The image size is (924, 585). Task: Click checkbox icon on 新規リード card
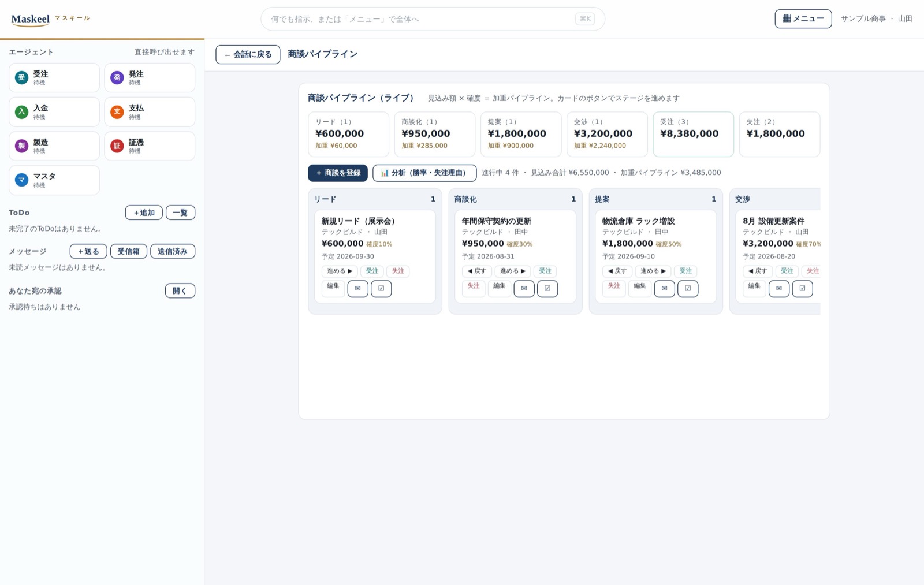pos(381,289)
